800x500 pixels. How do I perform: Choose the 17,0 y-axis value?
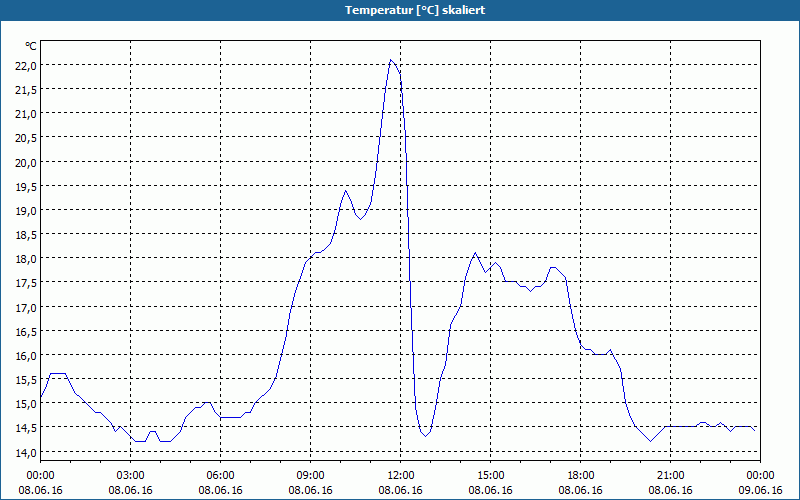pyautogui.click(x=26, y=307)
